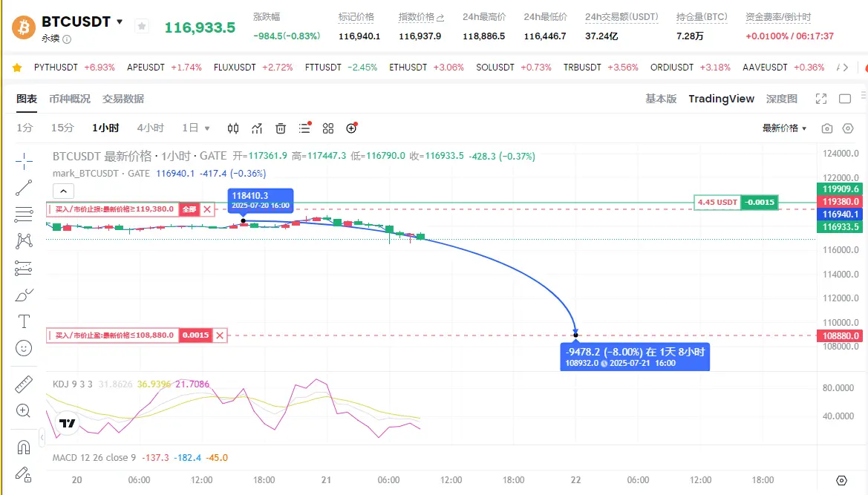Open the BTCUSDT pair selector dropdown
The width and height of the screenshot is (868, 495).
119,22
